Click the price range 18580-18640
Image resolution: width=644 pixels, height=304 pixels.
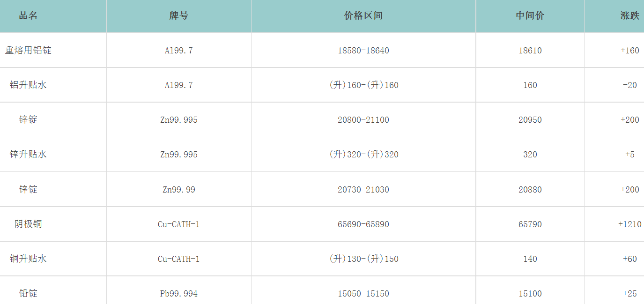click(x=363, y=51)
